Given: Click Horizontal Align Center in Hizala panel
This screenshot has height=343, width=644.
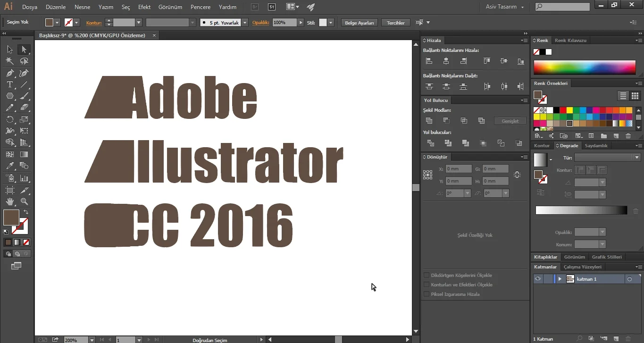Looking at the screenshot, I should 446,61.
